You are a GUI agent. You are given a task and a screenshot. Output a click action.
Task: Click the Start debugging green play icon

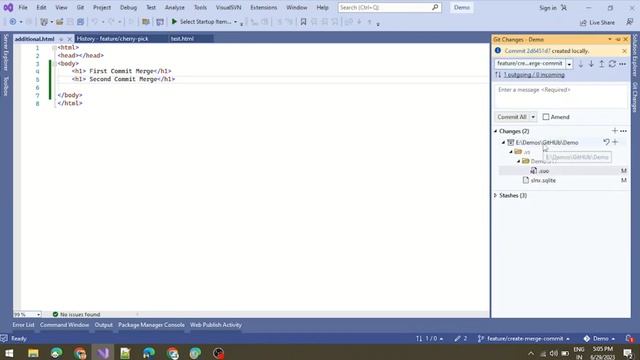tap(174, 22)
